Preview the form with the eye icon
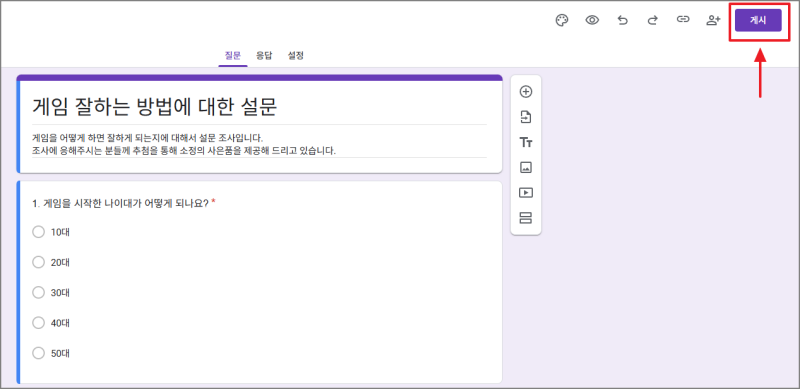This screenshot has height=389, width=800. 592,20
